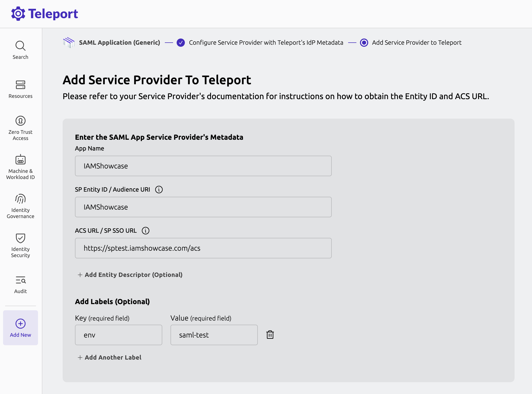Select the completed Configure Service Provider step
The height and width of the screenshot is (394, 532).
[181, 43]
